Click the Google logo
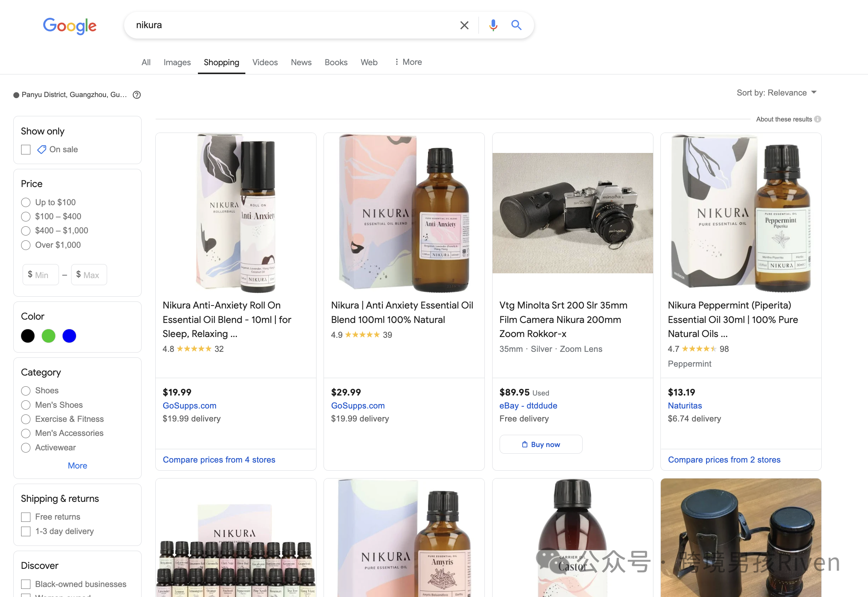Screen dimensions: 868x597 (x=70, y=26)
